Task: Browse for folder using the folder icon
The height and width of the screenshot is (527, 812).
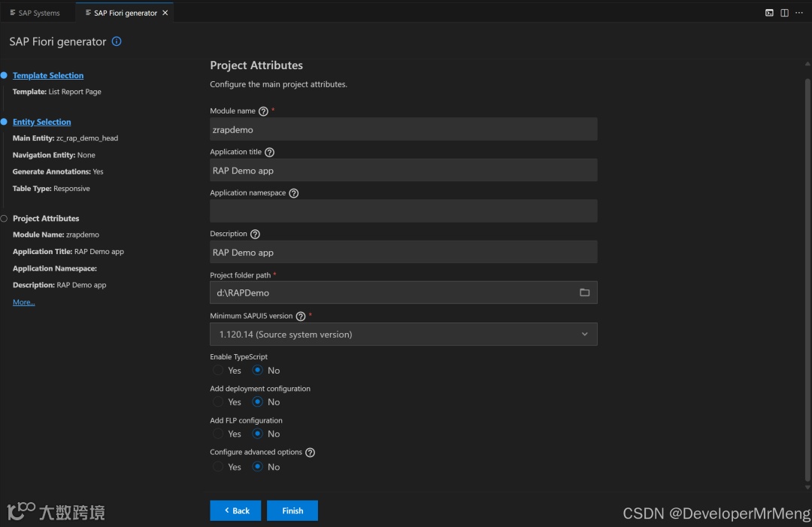Action: 584,292
